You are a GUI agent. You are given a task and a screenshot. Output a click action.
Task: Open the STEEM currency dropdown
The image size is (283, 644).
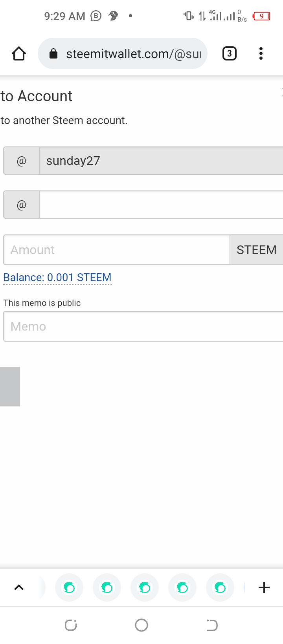click(x=256, y=250)
